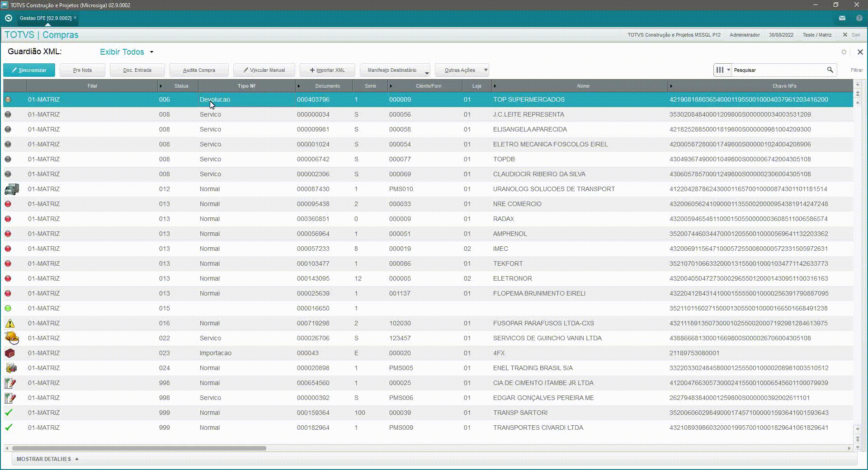Click gray status dot for J.C.LEITE REPRESENTA
Viewport: 868px width, 470px height.
pyautogui.click(x=8, y=114)
